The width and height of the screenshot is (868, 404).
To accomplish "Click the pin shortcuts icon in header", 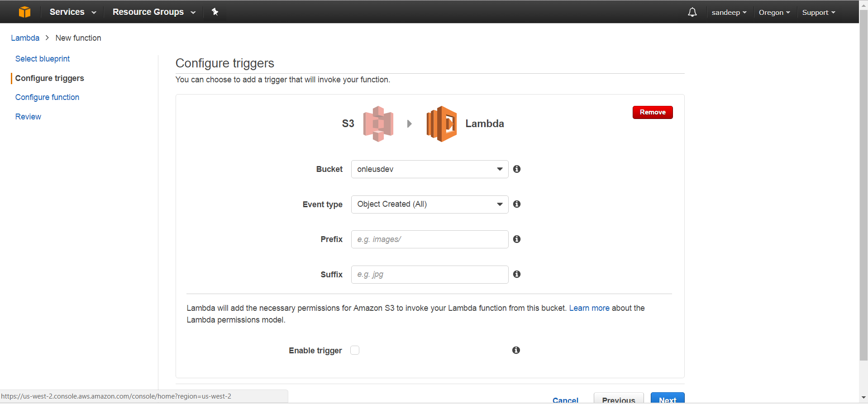I will 215,12.
